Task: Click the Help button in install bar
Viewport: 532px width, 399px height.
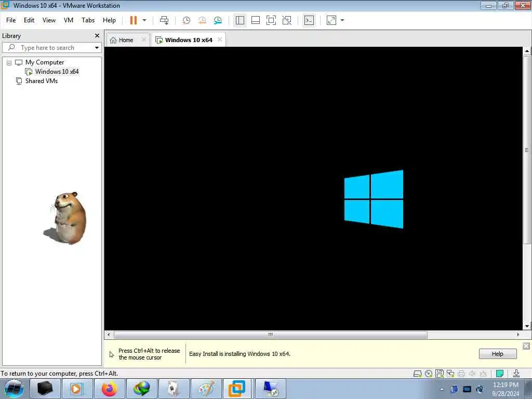Action: click(497, 354)
